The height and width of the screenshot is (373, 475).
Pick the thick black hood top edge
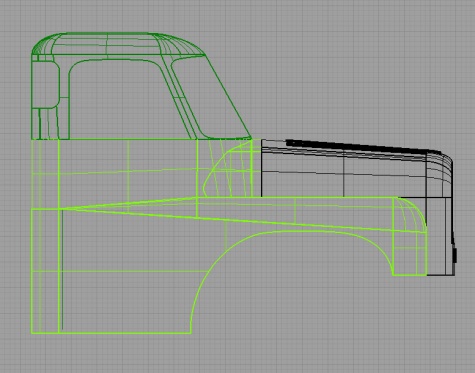363,147
